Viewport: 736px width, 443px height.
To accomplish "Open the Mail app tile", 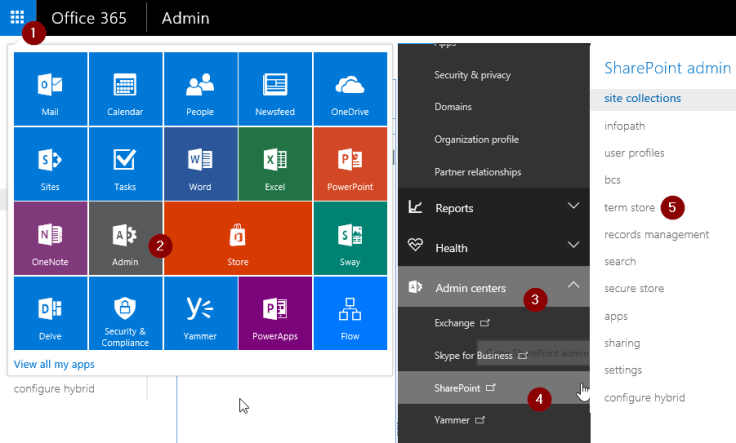I will pyautogui.click(x=50, y=89).
